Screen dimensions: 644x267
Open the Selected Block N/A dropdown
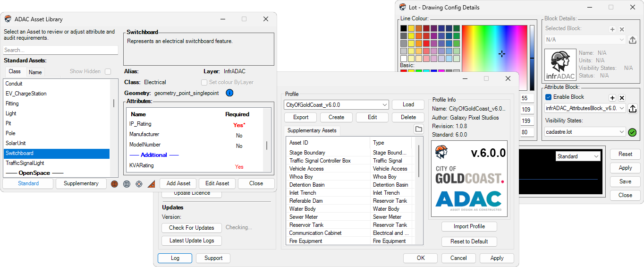point(585,40)
